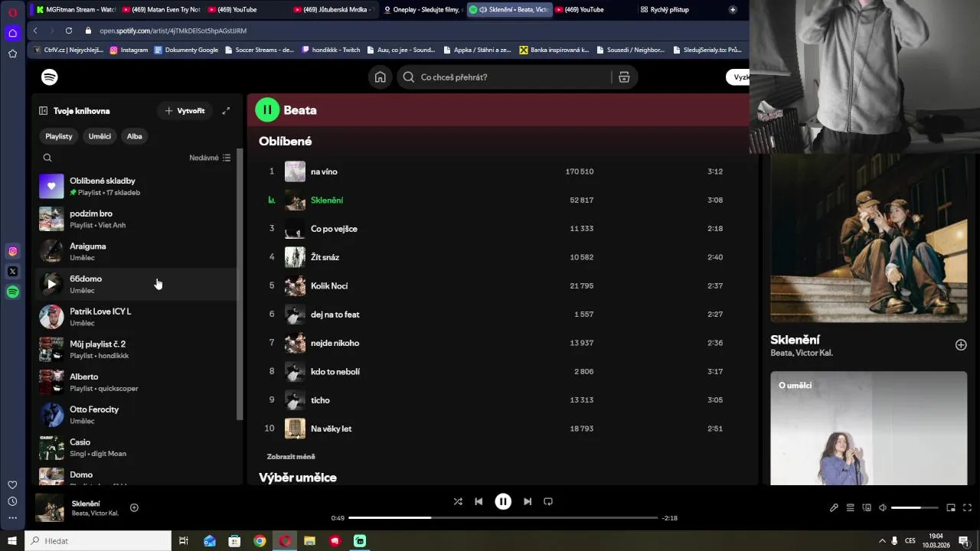Open the Beata, Victor Kal. artist link in right panel

click(x=802, y=353)
